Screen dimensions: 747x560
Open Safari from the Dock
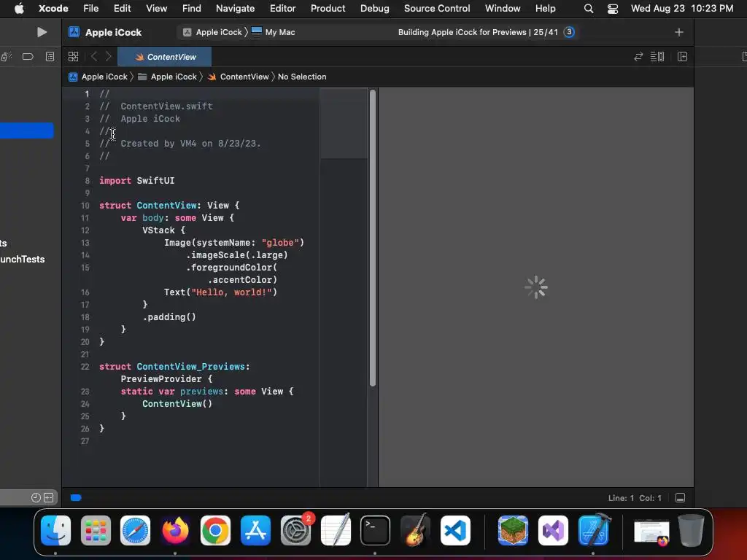pos(135,531)
